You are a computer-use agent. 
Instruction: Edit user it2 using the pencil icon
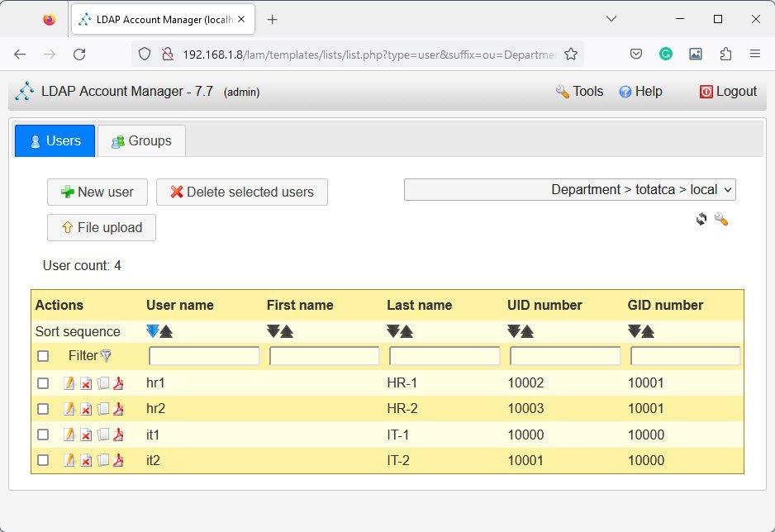(x=69, y=460)
